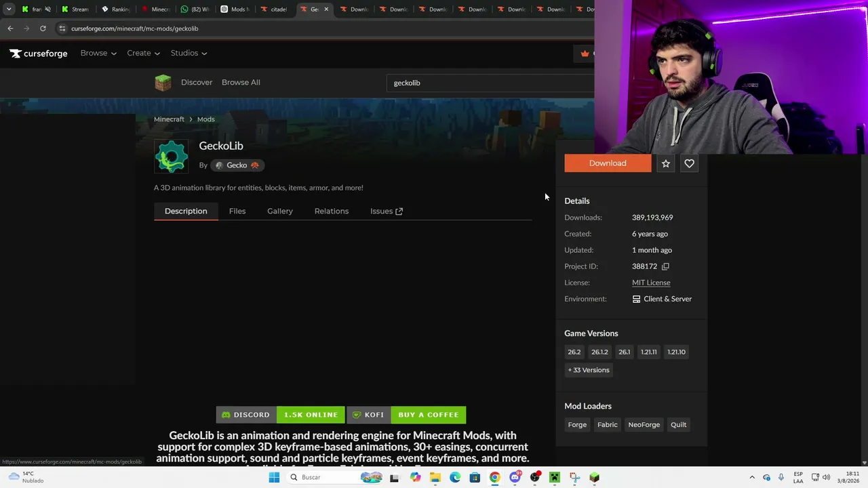This screenshot has width=868, height=488.
Task: Show the + 33 Versions list
Action: pyautogui.click(x=589, y=370)
